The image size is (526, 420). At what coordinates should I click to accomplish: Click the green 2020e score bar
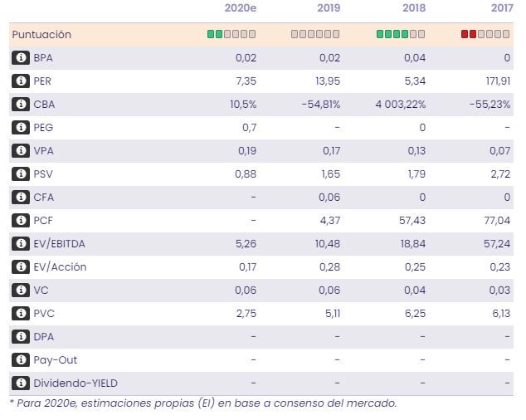(x=231, y=34)
